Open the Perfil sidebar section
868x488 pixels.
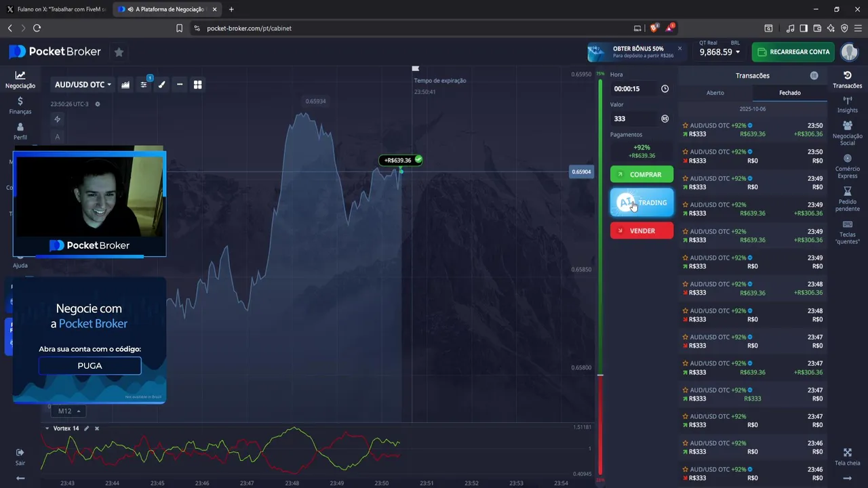click(x=20, y=131)
